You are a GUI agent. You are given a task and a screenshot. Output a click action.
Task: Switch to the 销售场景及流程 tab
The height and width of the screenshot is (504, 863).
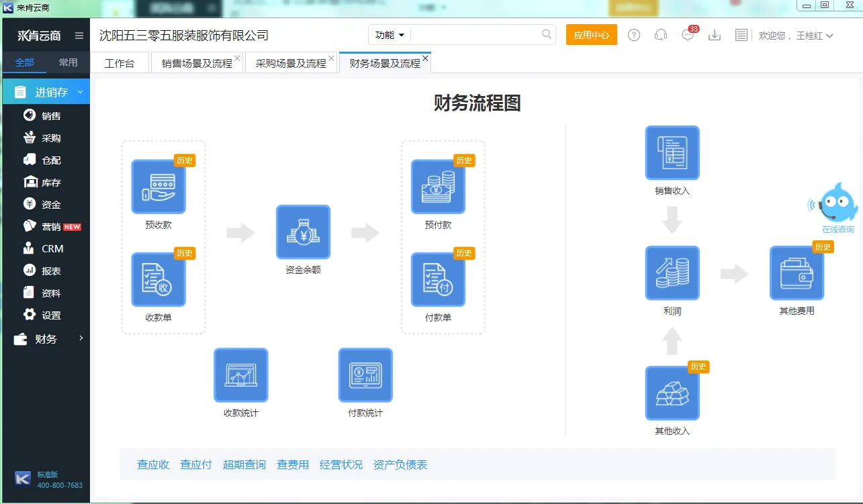tap(196, 63)
